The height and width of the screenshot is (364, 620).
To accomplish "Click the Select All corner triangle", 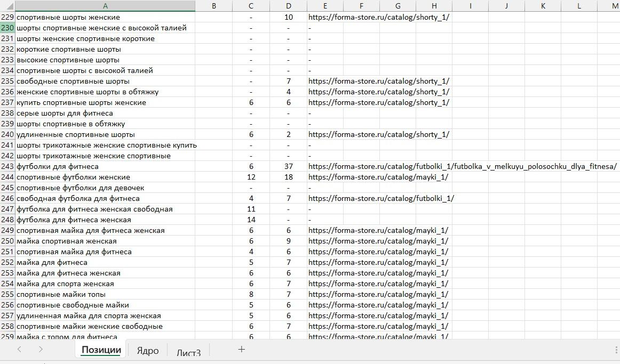I will [x=7, y=6].
